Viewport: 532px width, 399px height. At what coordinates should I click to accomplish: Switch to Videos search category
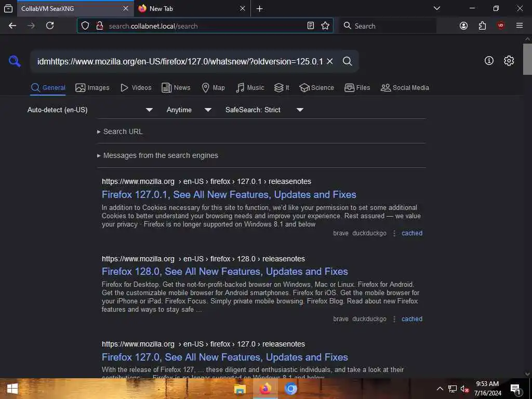[136, 87]
